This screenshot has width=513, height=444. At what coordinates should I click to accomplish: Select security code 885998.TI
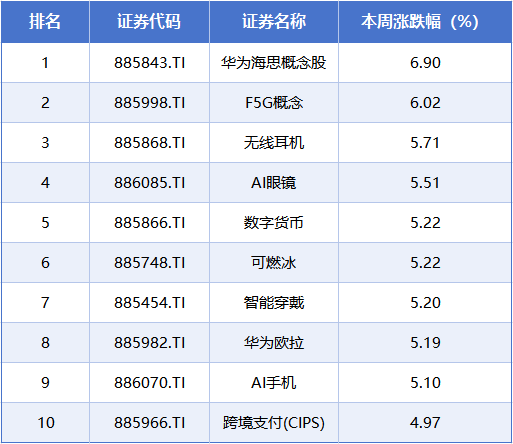(149, 103)
